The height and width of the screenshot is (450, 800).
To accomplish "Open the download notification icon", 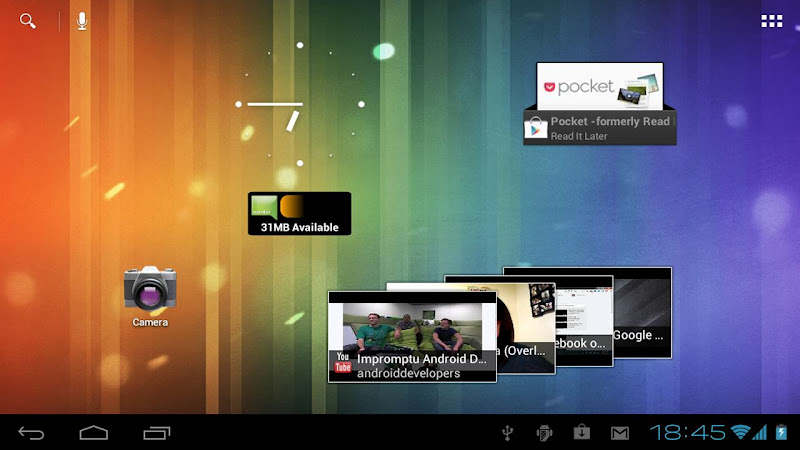I will pos(582,433).
